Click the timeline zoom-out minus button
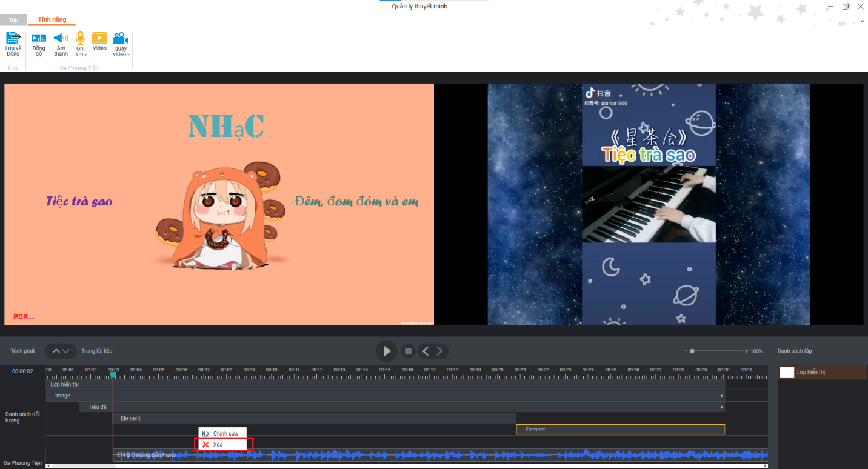868x469 pixels. click(x=686, y=351)
